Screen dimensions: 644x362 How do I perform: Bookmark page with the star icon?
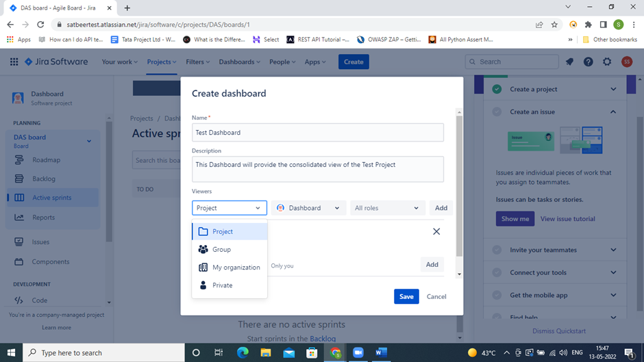(554, 24)
